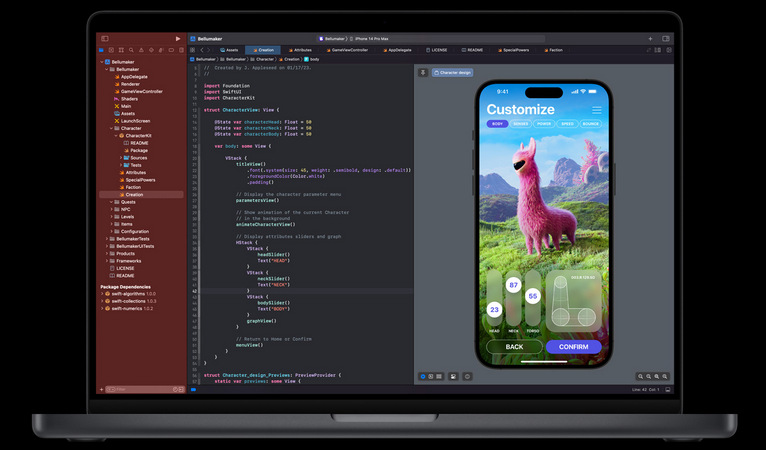This screenshot has height=450, width=766.
Task: Open the Report navigator icon
Action: click(181, 50)
